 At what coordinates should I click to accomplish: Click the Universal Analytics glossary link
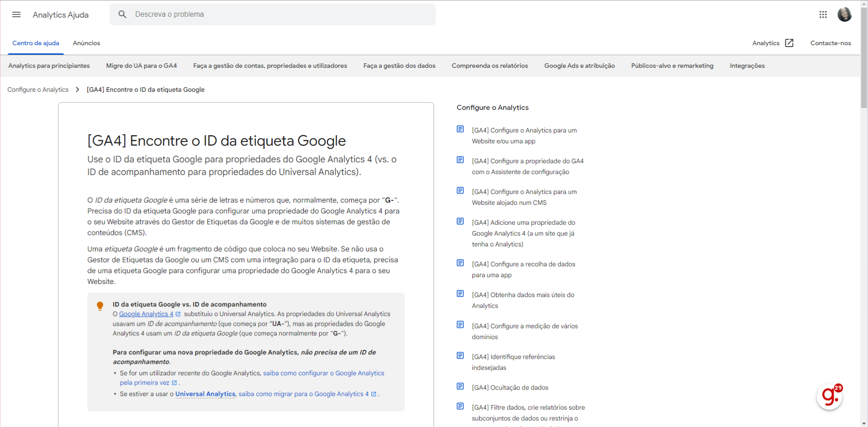point(205,394)
